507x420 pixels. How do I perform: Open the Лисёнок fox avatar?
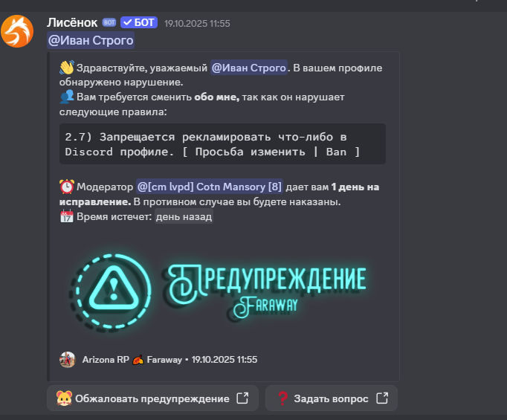coord(17,31)
